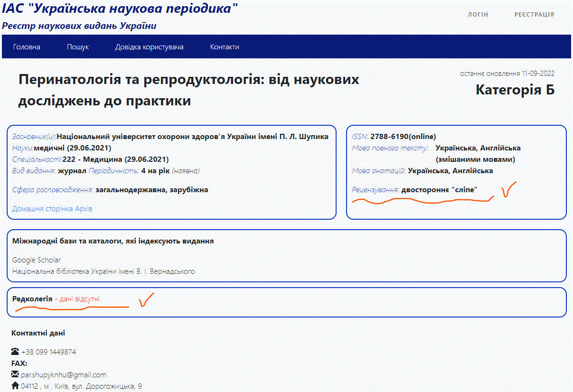The image size is (573, 392).
Task: Click the email par.shupyknhu@gmail.com
Action: [x=64, y=375]
